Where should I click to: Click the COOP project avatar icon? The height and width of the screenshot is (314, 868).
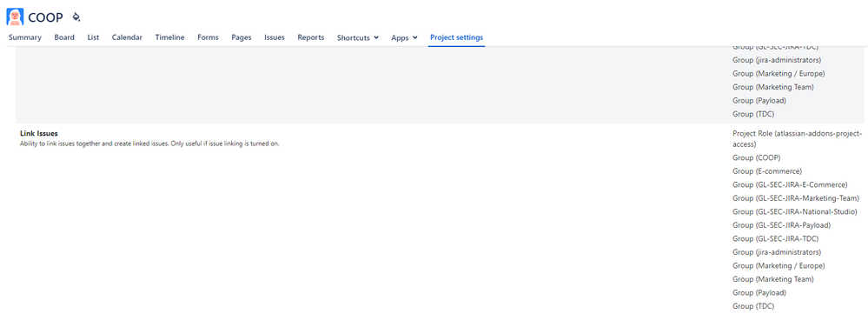click(15, 17)
